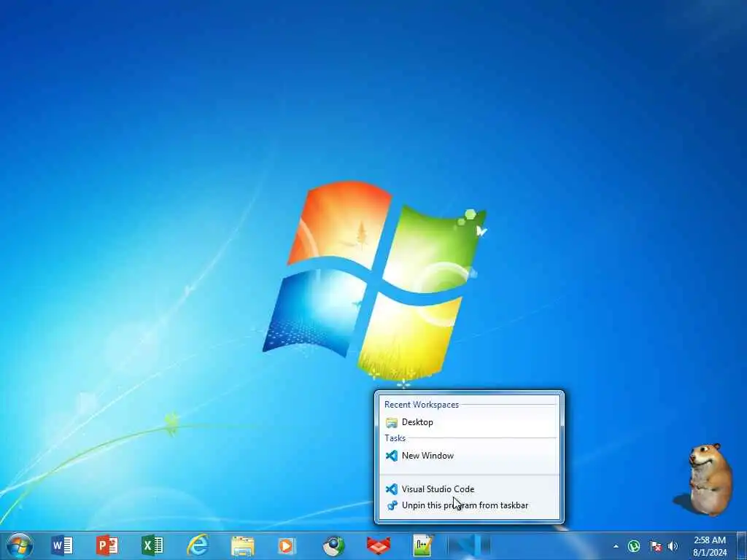Screen dimensions: 747x560
Task: Open Windows Explorer folder icon
Action: [x=243, y=545]
